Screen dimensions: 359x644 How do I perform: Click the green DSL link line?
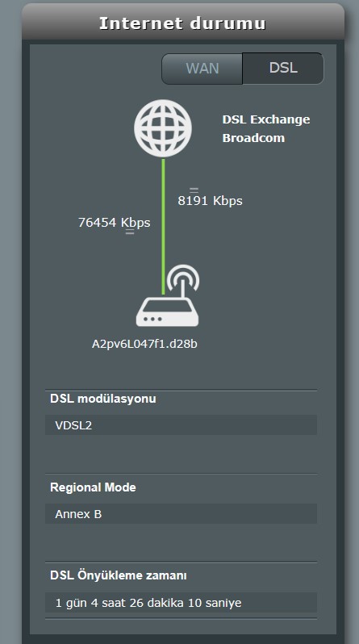point(163,227)
